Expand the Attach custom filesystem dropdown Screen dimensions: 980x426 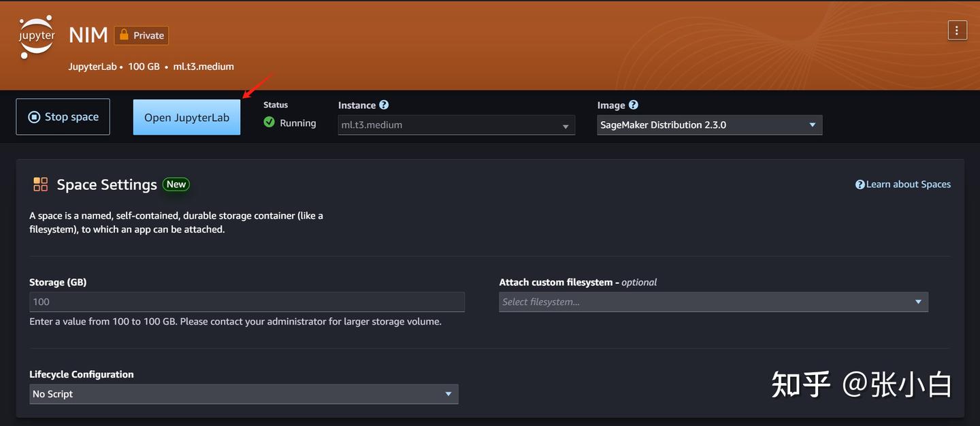[x=713, y=302]
